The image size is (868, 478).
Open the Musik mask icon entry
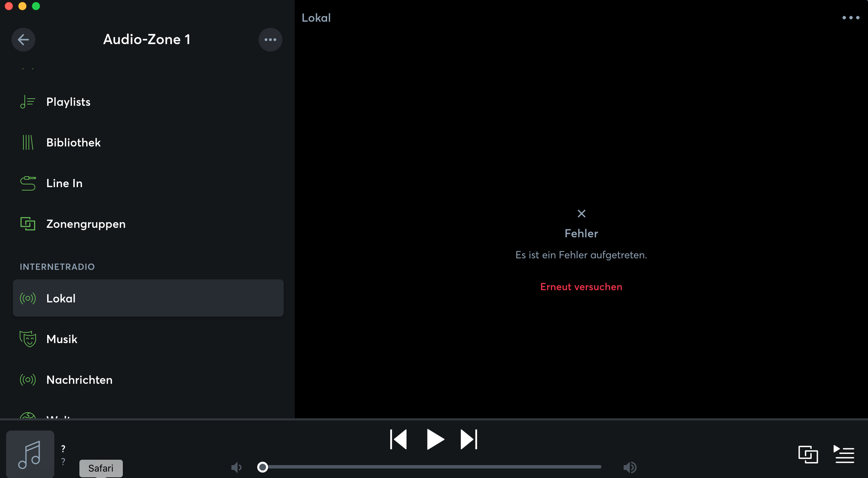click(x=28, y=339)
